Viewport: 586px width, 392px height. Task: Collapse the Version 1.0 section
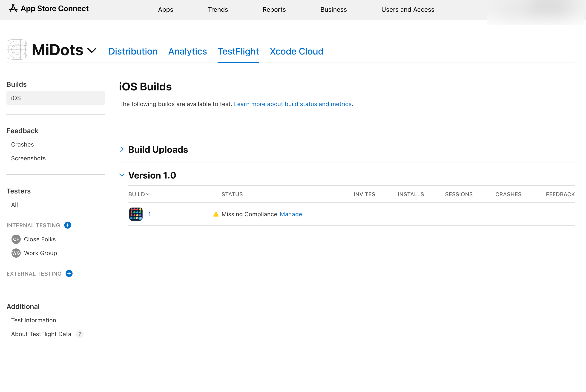click(x=122, y=175)
